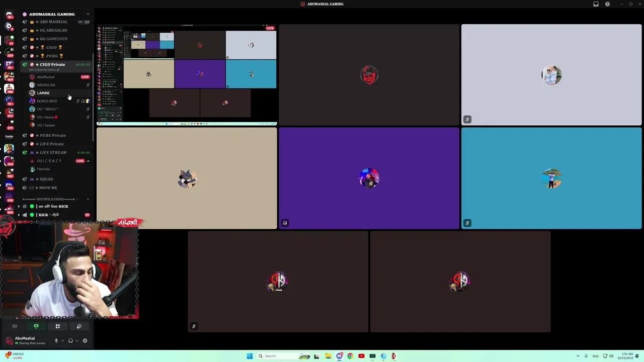Join the ABU MASH3AL voice channel

pyautogui.click(x=56, y=22)
